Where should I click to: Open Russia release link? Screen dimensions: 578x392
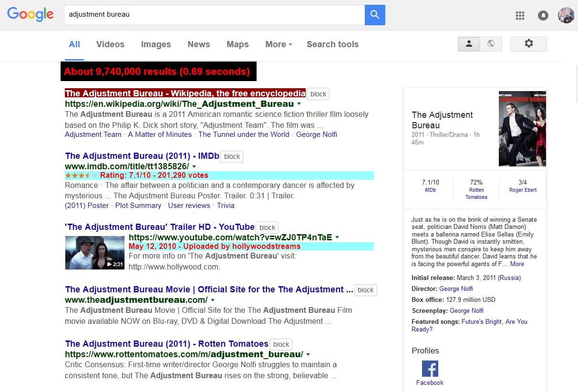click(510, 278)
